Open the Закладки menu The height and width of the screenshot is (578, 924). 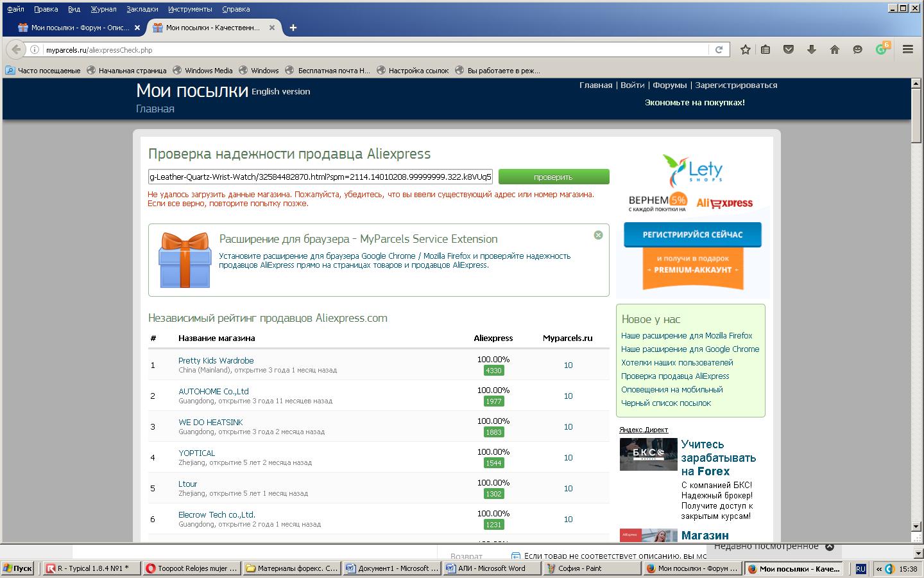pos(142,9)
